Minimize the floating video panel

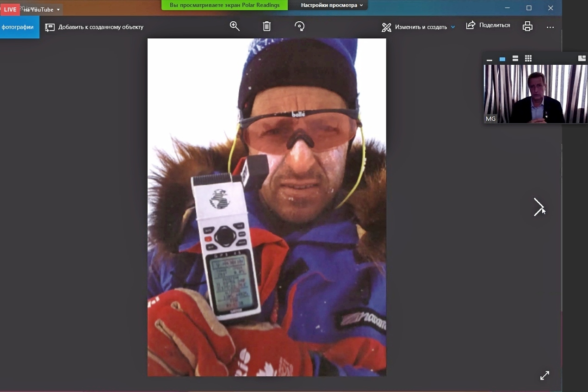[x=489, y=59]
